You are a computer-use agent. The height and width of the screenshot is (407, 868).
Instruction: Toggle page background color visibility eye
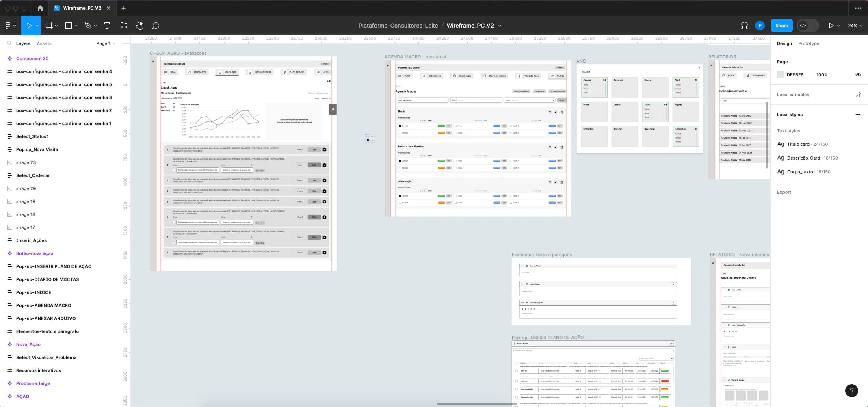point(858,75)
